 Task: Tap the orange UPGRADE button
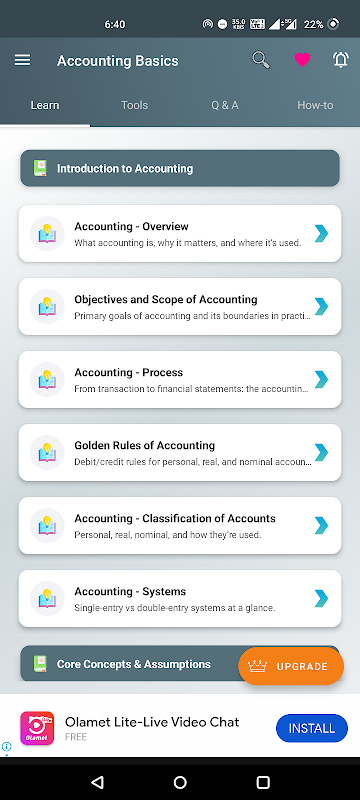coord(291,666)
